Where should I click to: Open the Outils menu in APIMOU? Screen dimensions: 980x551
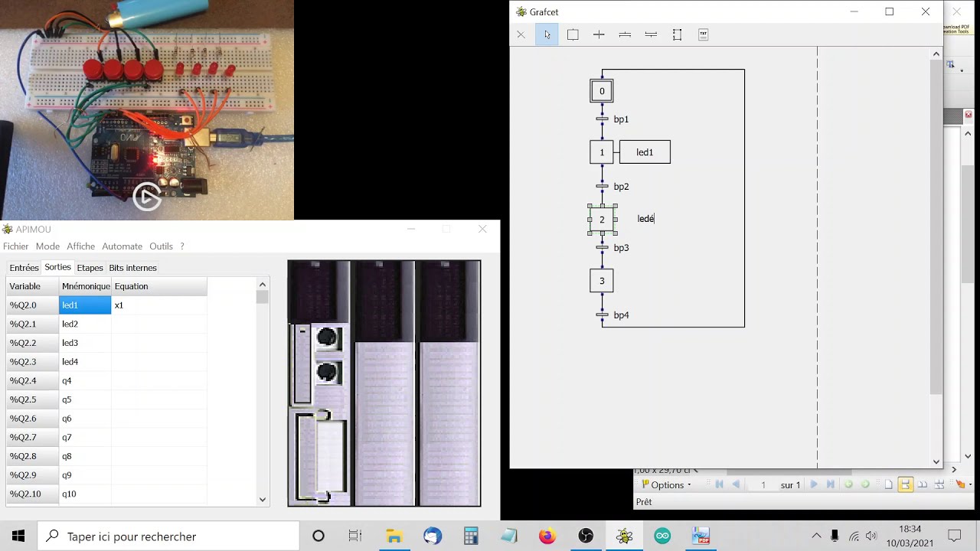[161, 246]
